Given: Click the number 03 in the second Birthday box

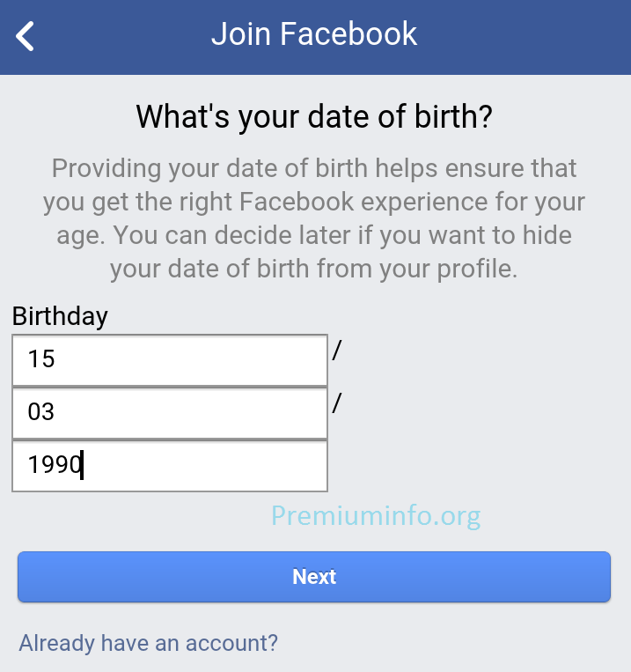Looking at the screenshot, I should pyautogui.click(x=40, y=412).
